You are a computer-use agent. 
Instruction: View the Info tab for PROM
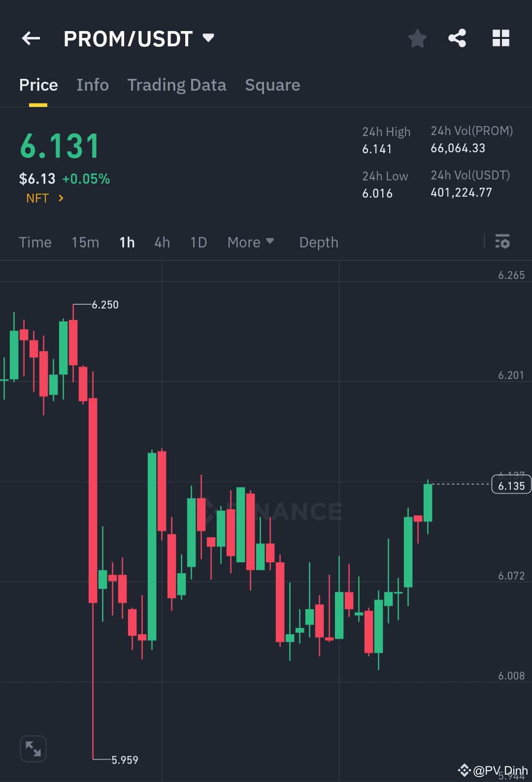(x=92, y=85)
